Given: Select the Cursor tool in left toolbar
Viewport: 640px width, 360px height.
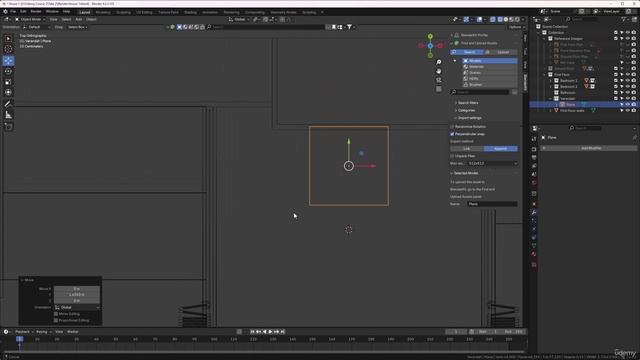Looking at the screenshot, I should point(8,49).
